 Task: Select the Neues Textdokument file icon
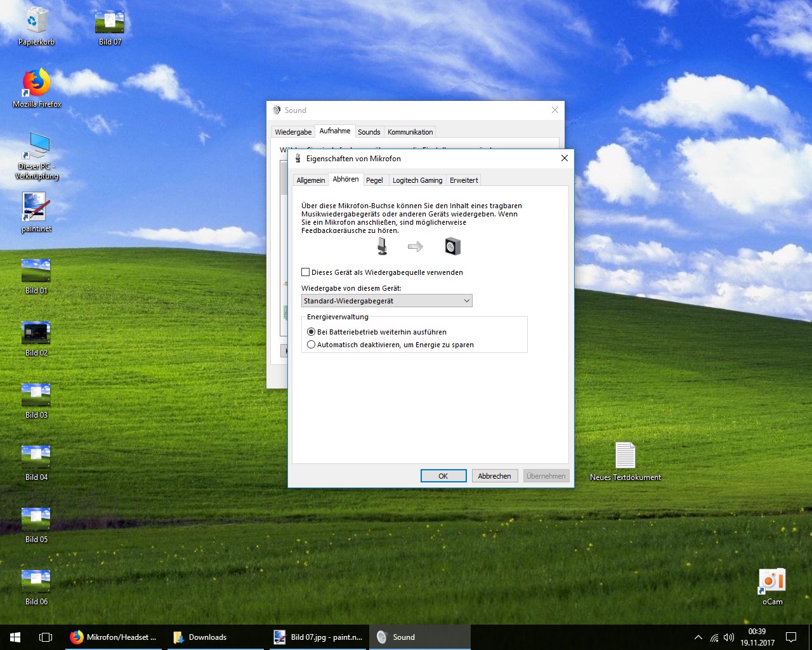(625, 461)
